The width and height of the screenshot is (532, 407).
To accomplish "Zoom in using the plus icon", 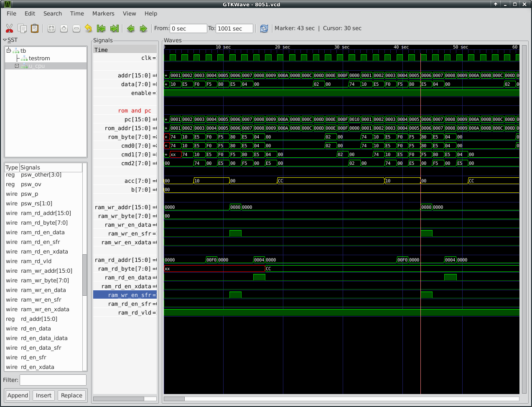I will click(x=64, y=28).
